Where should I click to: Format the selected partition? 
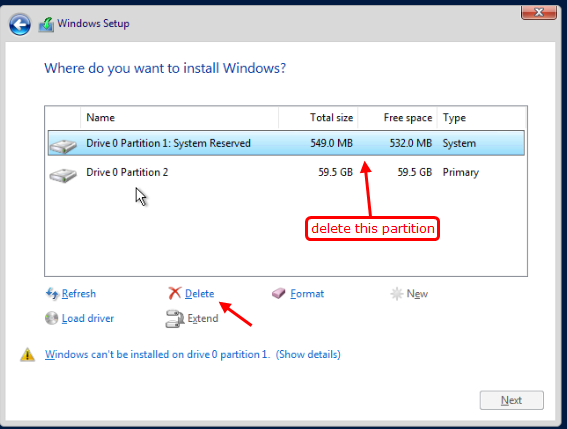tap(307, 293)
